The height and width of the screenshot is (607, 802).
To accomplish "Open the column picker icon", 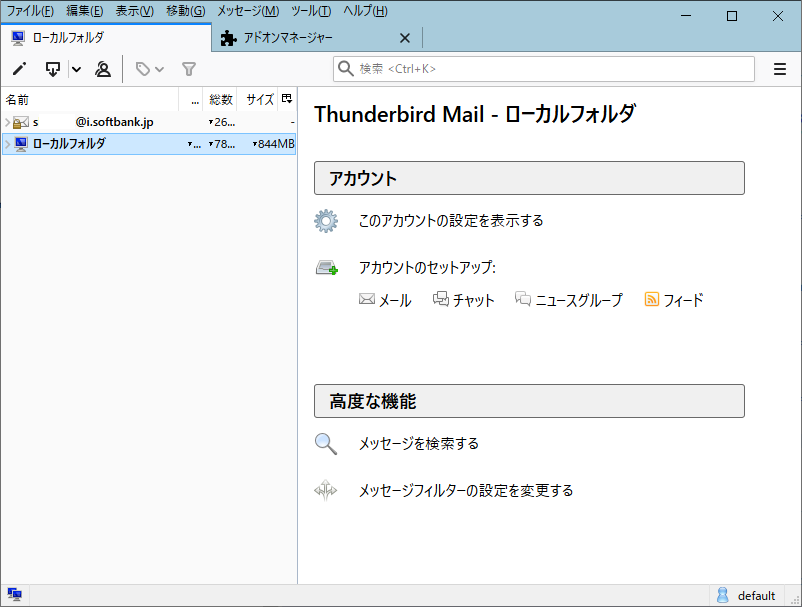I will (287, 99).
